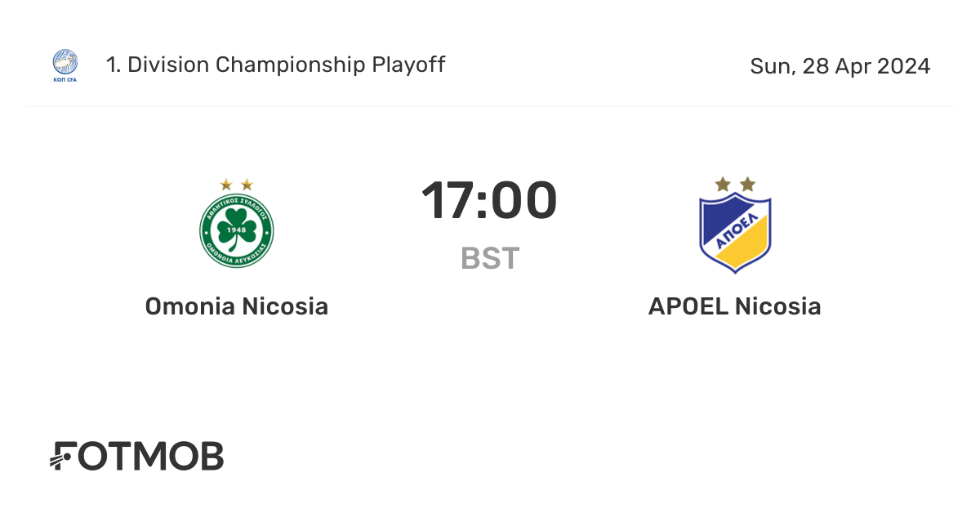The height and width of the screenshot is (513, 980).
Task: Click the Cyprus CFA league logo
Action: (x=65, y=66)
